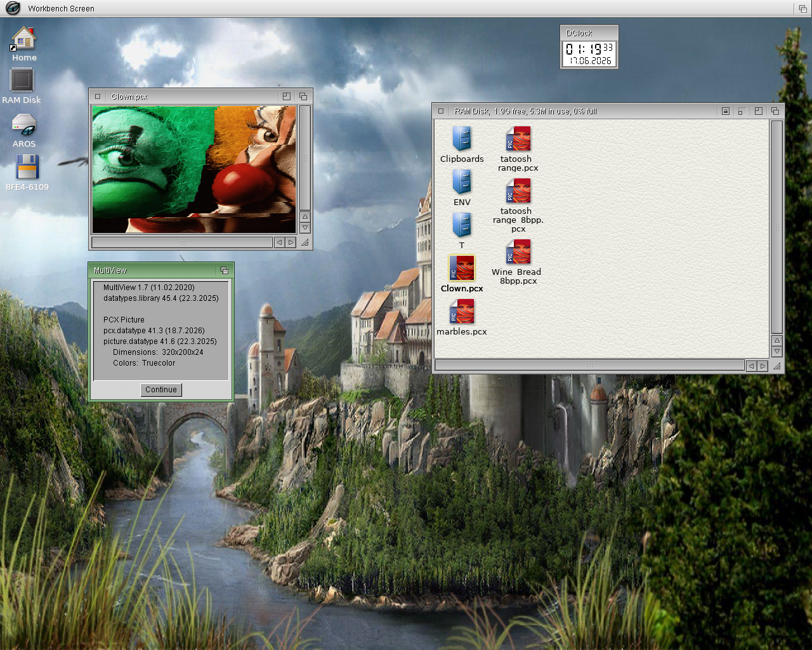The width and height of the screenshot is (812, 650).
Task: Click the right arrow in RAM Disk window
Action: [x=763, y=366]
